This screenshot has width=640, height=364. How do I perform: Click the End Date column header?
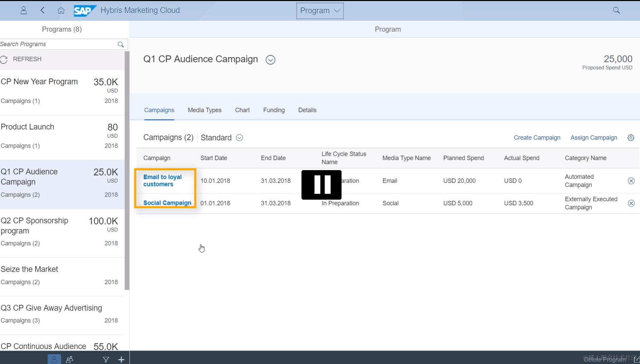click(x=273, y=158)
